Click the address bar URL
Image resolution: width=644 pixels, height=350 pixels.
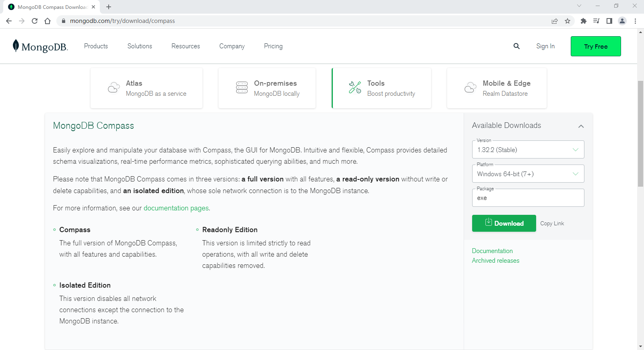pyautogui.click(x=122, y=21)
